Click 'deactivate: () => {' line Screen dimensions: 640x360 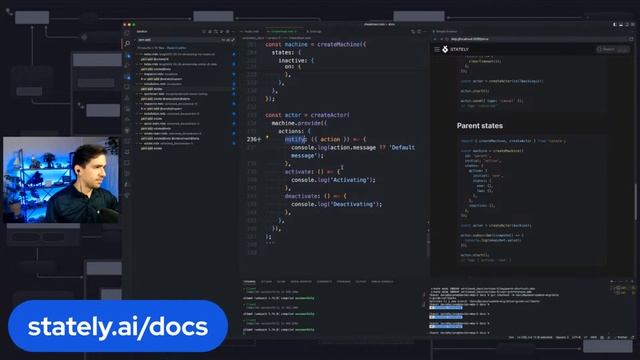tap(316, 196)
